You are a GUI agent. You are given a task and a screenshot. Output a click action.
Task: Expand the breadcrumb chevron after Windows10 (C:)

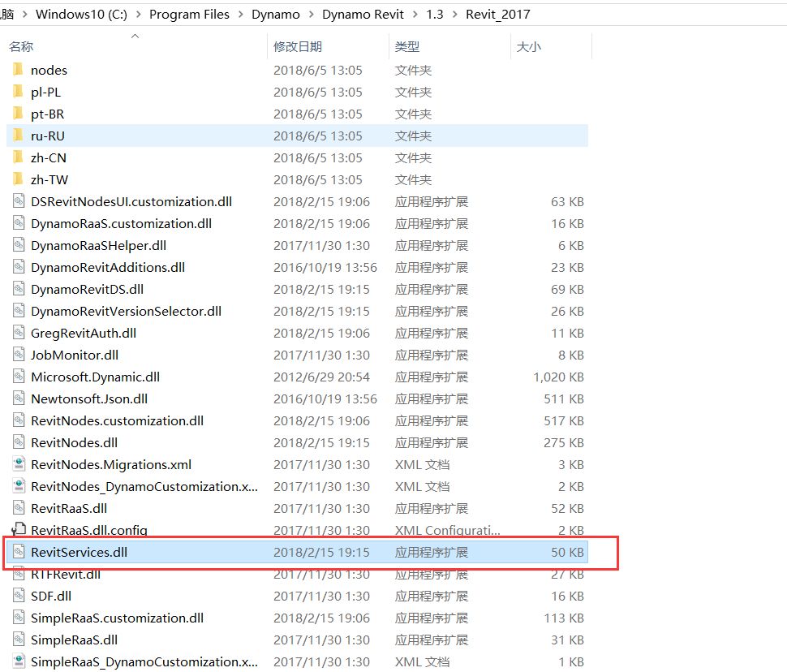click(138, 15)
